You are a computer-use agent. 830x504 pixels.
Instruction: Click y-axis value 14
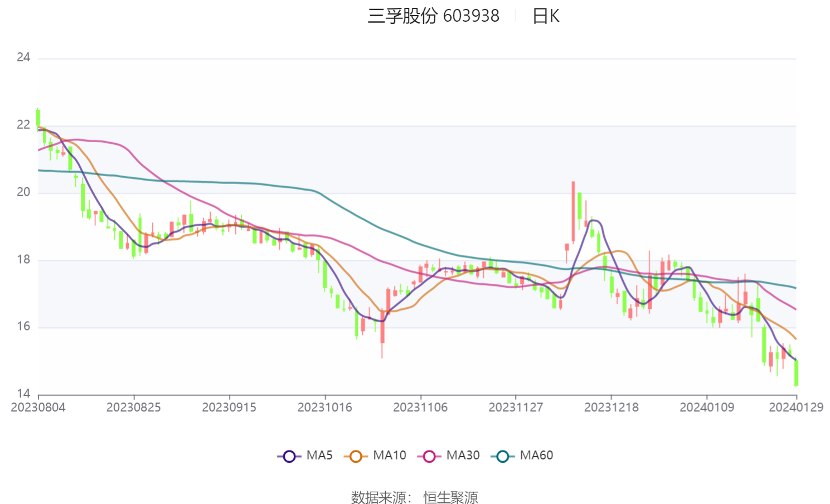23,394
